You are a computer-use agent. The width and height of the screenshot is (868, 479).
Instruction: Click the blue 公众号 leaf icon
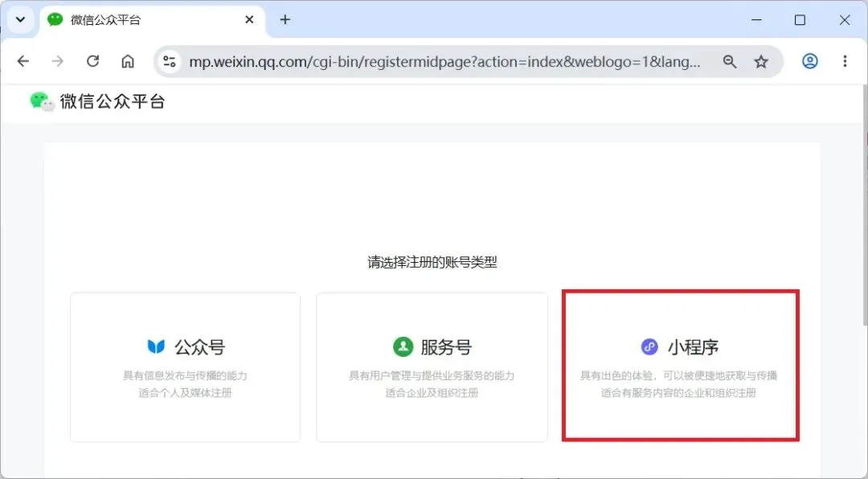point(156,346)
